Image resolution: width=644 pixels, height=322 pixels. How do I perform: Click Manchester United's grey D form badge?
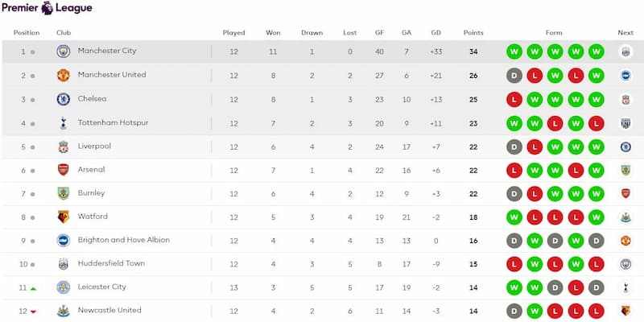[x=514, y=76]
